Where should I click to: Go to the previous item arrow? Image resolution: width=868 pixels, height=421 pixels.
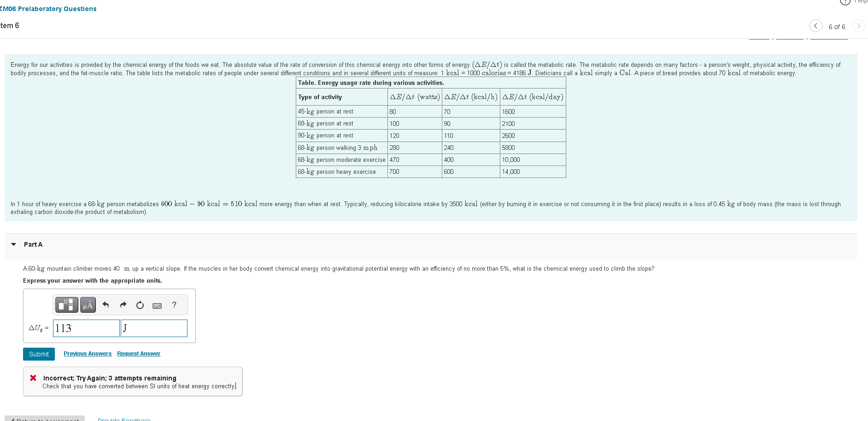pyautogui.click(x=815, y=26)
